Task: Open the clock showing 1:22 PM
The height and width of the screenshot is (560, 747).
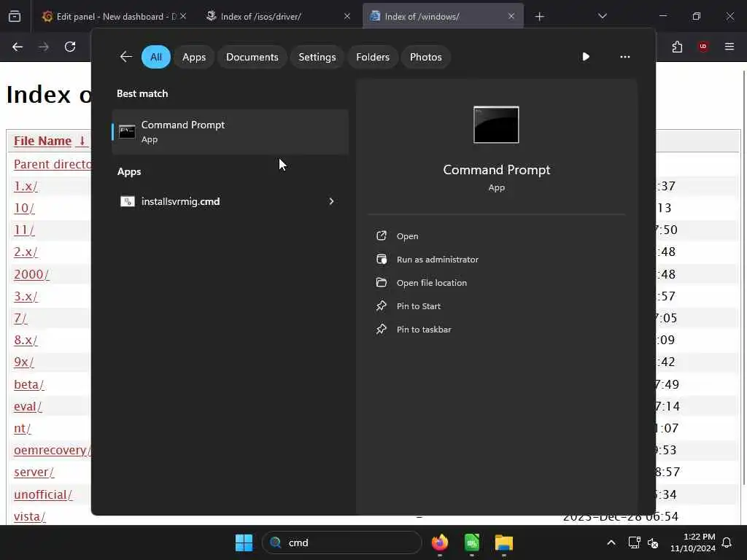Action: click(x=693, y=542)
